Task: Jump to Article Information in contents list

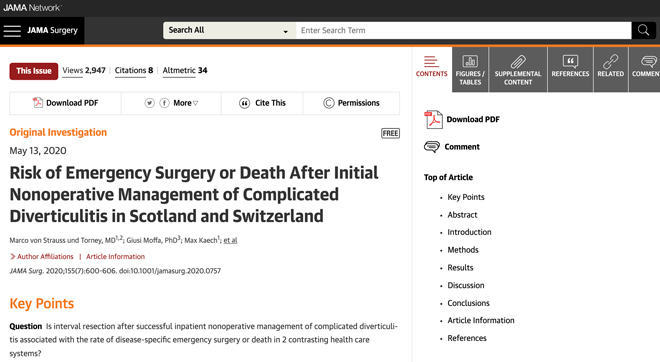Action: click(481, 320)
